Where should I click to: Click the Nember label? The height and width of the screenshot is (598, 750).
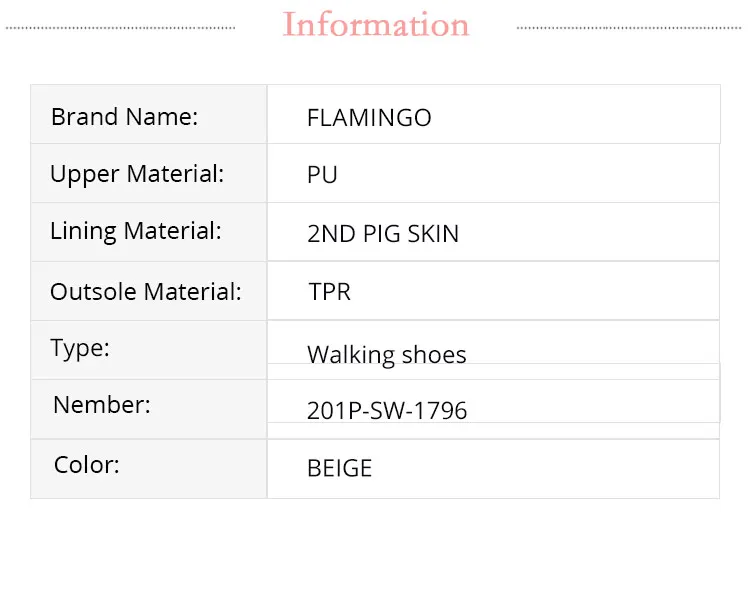coord(102,405)
